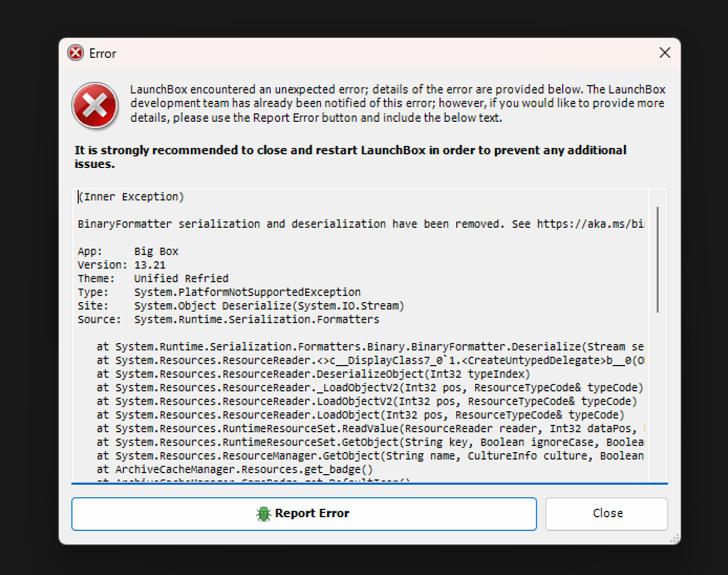Click the small red error icon in the title bar
This screenshot has height=575, width=728.
(76, 53)
